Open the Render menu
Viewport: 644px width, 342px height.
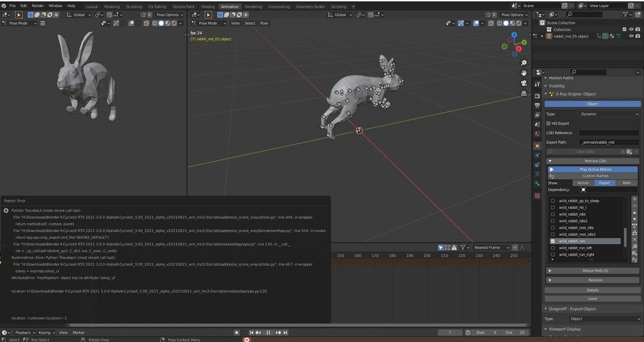click(38, 6)
